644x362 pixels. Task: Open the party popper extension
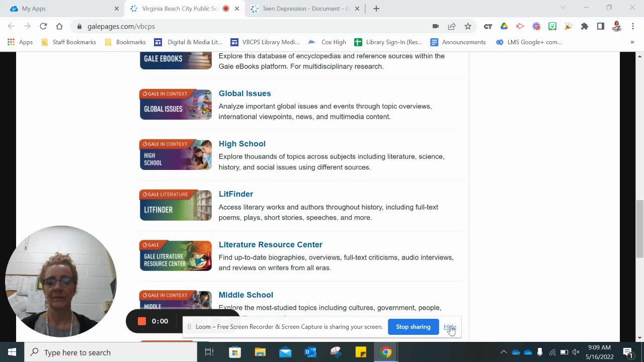[569, 26]
